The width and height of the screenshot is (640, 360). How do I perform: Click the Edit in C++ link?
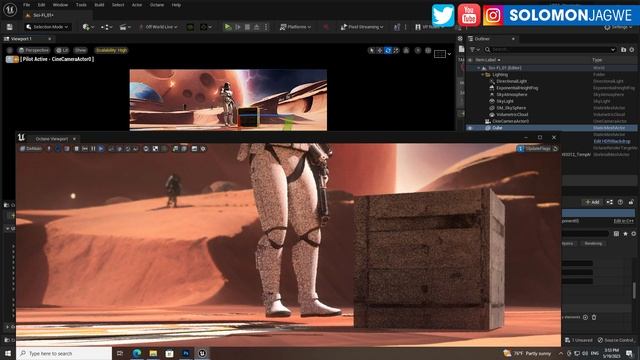[623, 221]
